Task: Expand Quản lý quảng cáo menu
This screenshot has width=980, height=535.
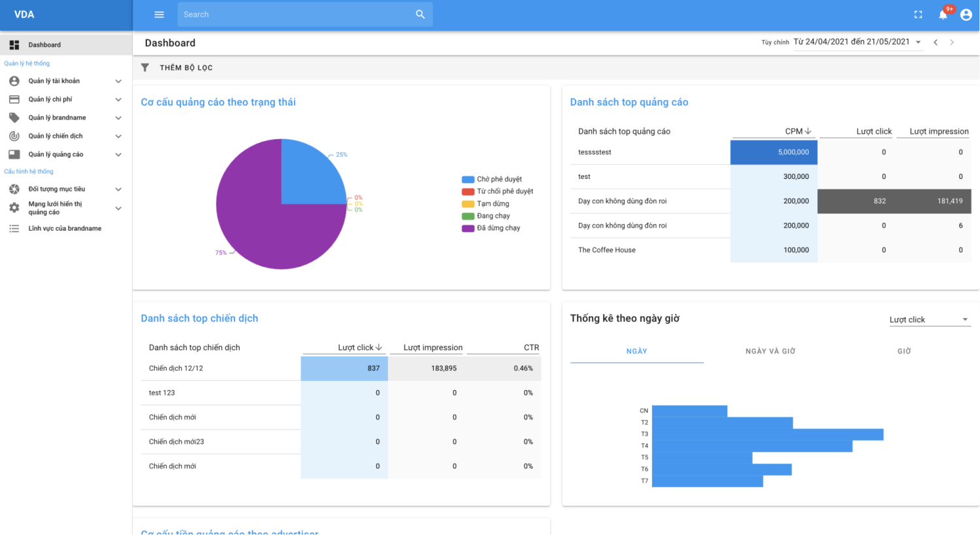Action: click(x=118, y=154)
